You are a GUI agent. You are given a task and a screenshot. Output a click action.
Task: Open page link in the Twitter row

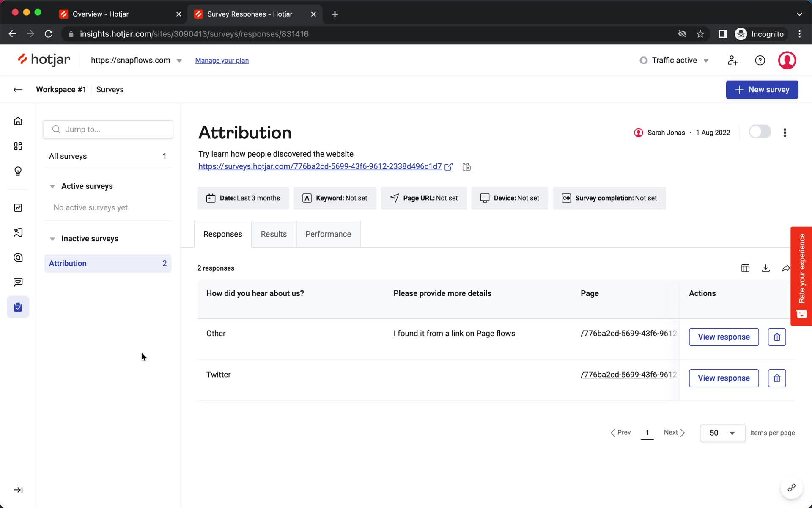629,375
